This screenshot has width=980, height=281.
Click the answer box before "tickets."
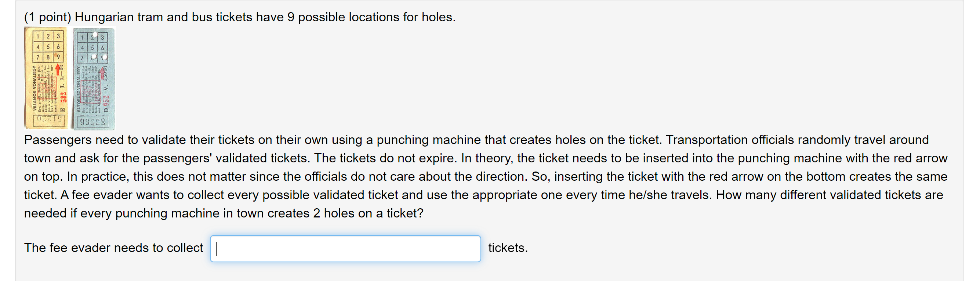[345, 249]
